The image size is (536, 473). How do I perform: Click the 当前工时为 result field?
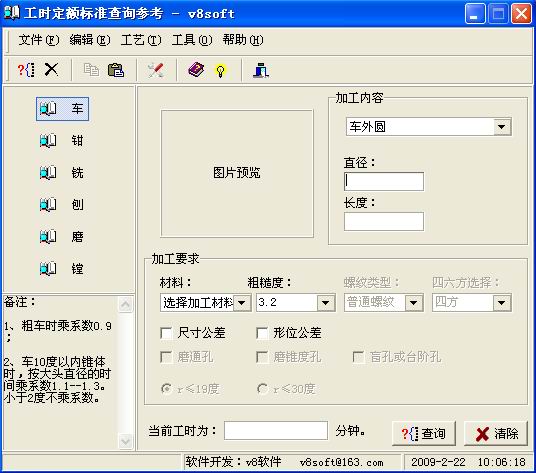[276, 430]
